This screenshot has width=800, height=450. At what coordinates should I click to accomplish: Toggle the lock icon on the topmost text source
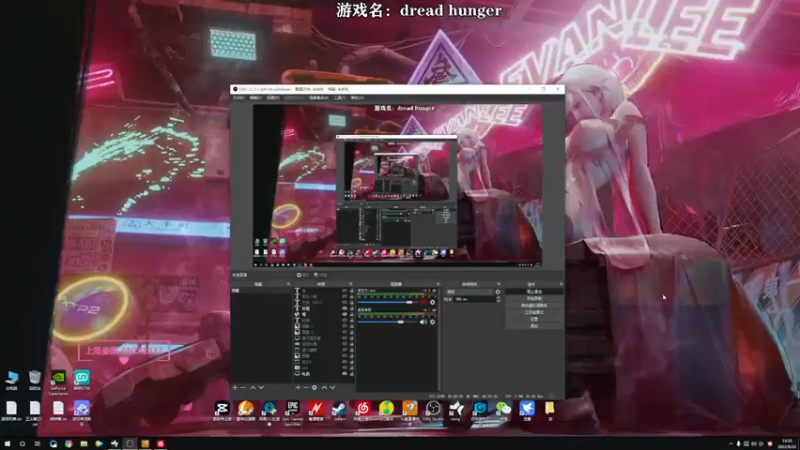(352, 291)
